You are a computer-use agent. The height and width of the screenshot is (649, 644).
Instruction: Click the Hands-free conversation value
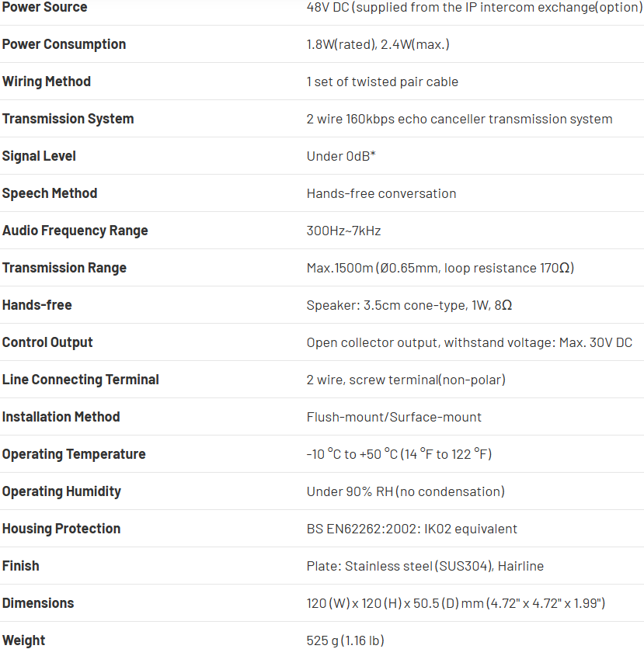381,193
